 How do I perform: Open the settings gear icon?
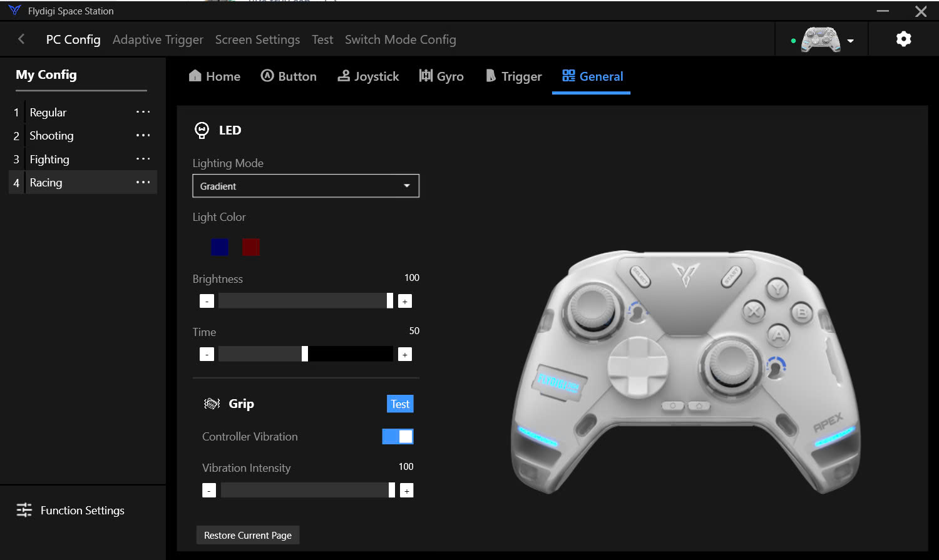coord(903,39)
